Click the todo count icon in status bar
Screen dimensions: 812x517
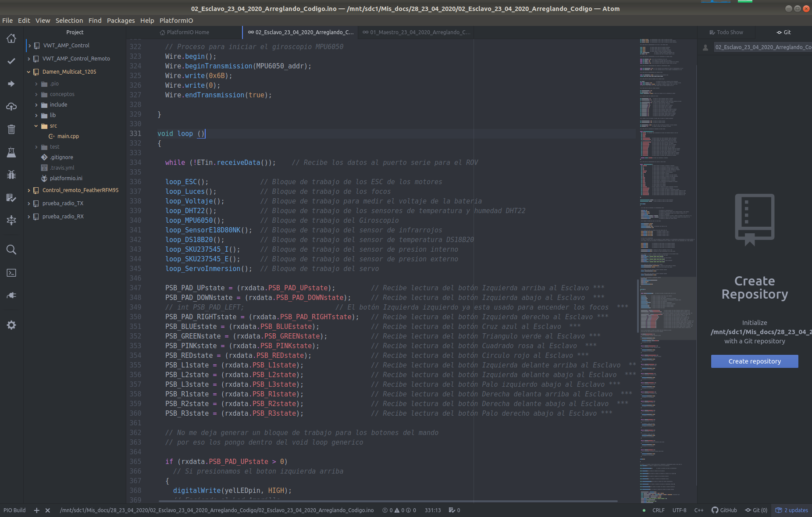[x=454, y=510]
